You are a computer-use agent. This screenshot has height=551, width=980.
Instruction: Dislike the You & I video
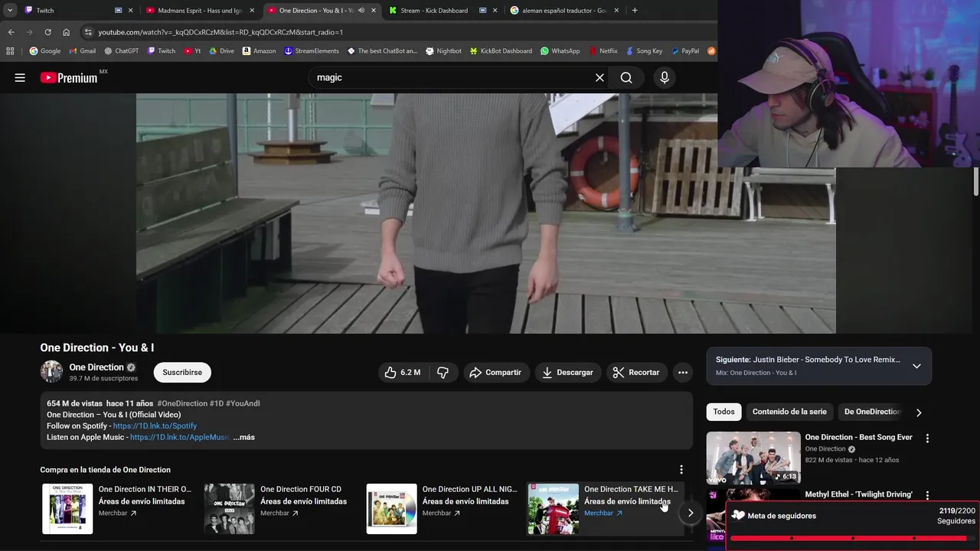(443, 372)
